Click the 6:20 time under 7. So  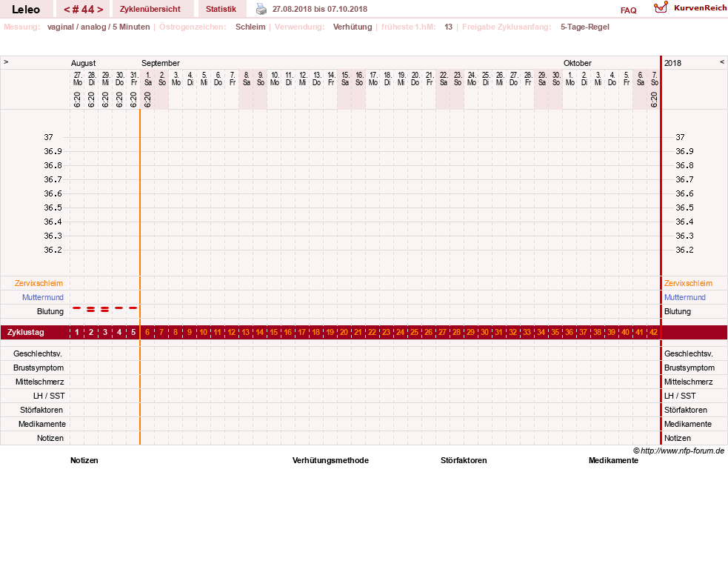(x=654, y=99)
